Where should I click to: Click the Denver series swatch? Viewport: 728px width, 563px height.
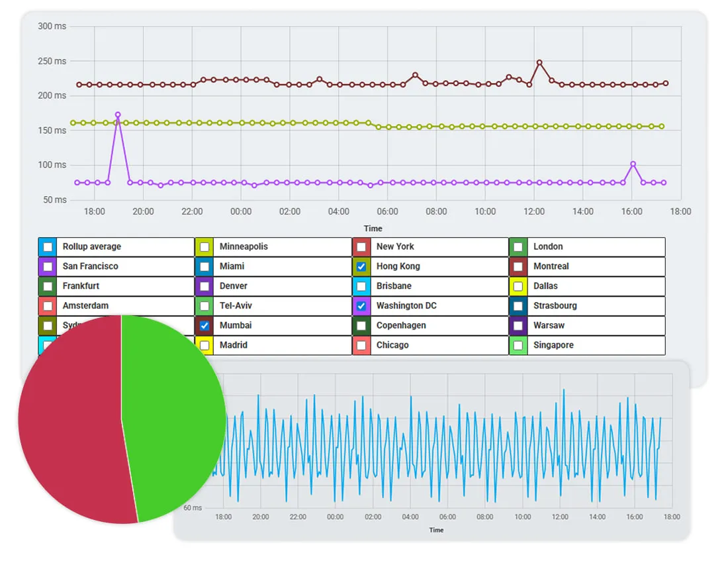click(204, 286)
